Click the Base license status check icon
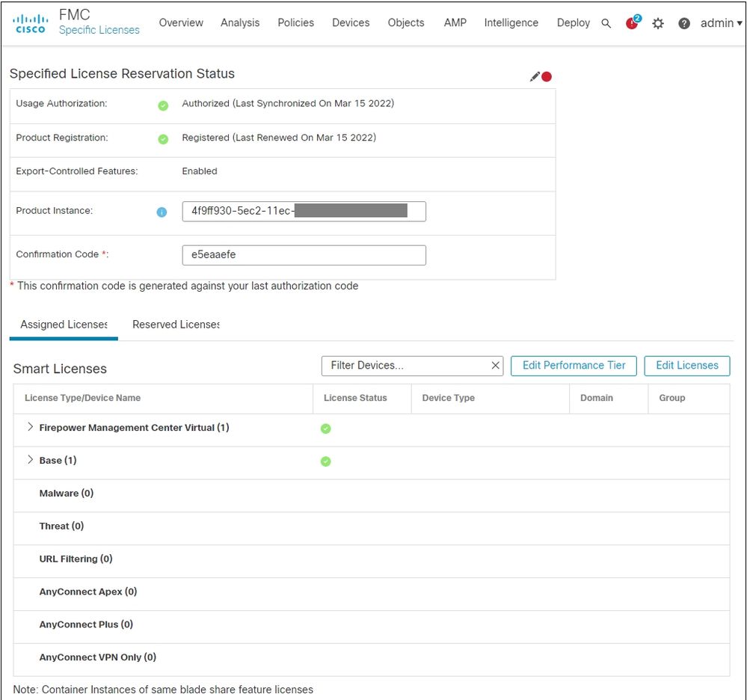The height and width of the screenshot is (700, 747). (326, 461)
